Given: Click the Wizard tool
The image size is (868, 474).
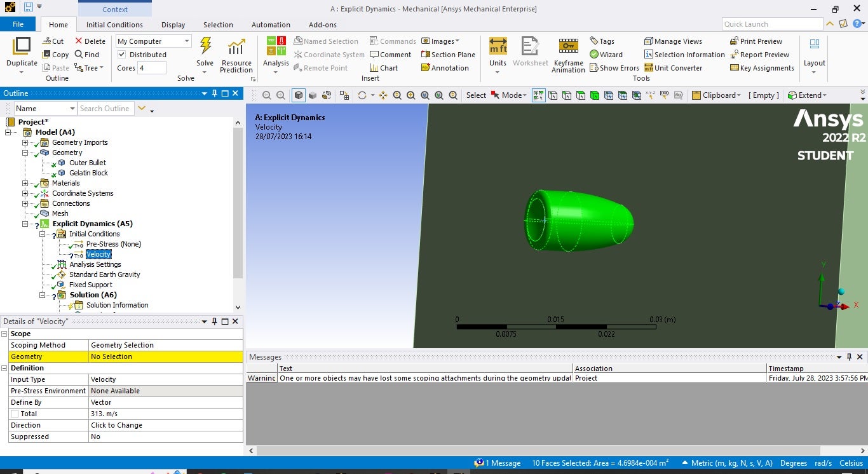Looking at the screenshot, I should point(606,55).
